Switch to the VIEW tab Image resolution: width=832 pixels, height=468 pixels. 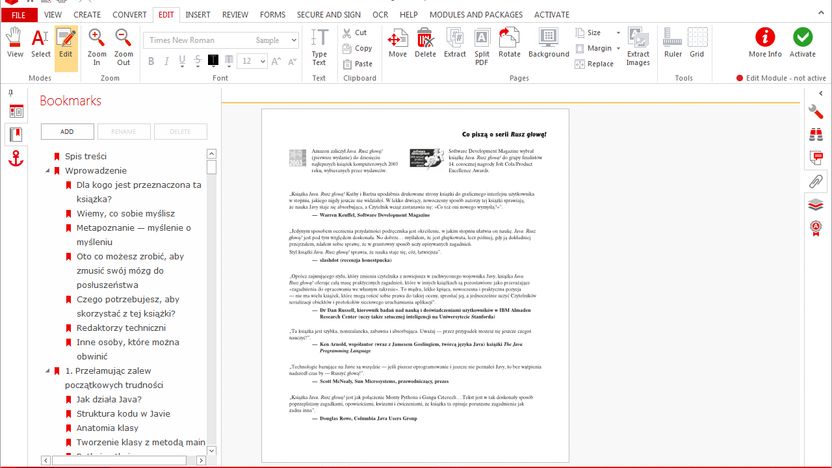pos(53,15)
